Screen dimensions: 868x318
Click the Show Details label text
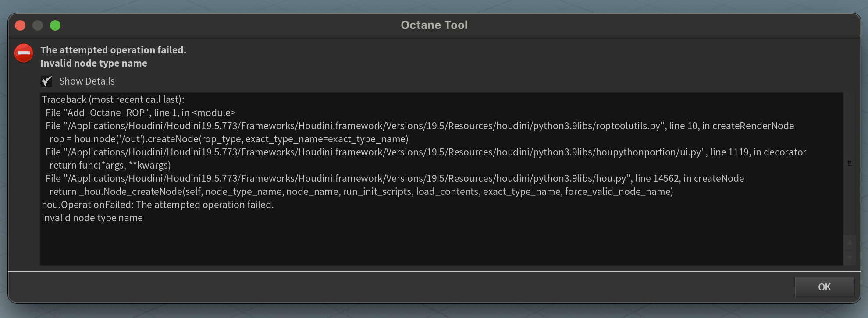(87, 81)
